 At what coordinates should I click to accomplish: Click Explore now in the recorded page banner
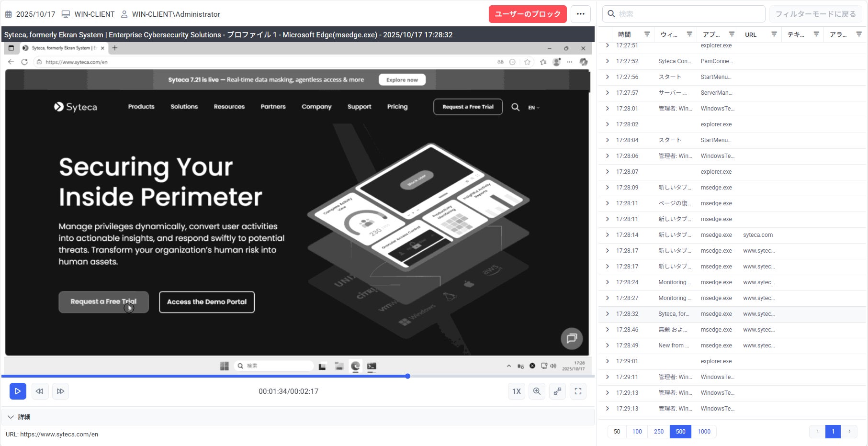click(x=402, y=80)
